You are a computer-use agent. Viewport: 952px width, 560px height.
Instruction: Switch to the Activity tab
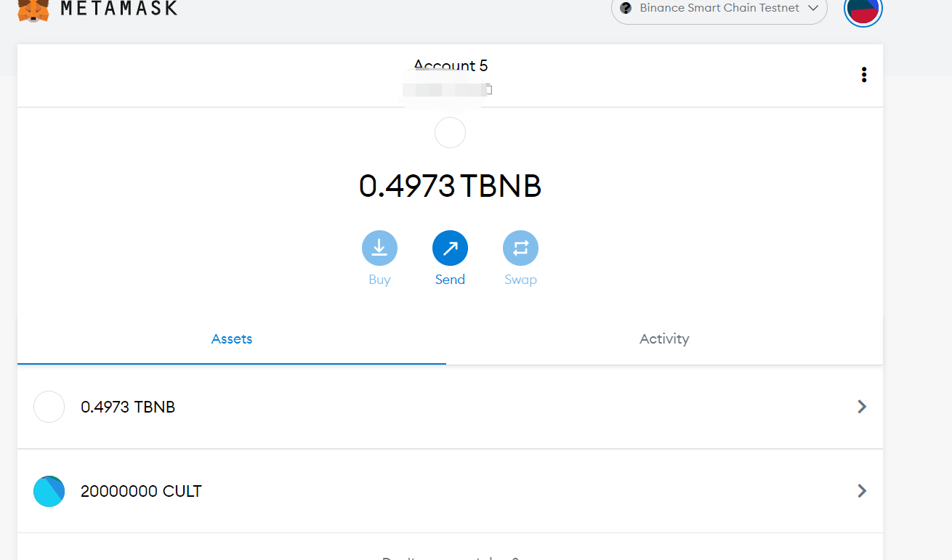click(664, 339)
